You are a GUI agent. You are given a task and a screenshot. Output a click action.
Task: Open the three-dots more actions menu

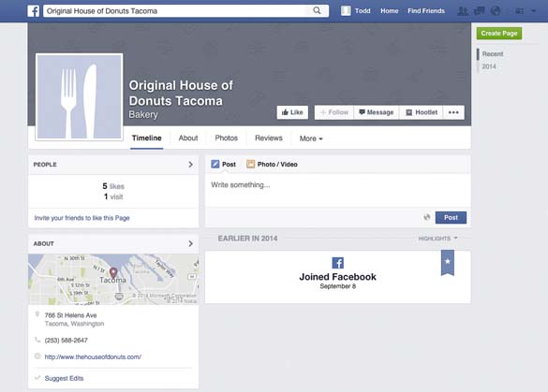click(x=453, y=112)
